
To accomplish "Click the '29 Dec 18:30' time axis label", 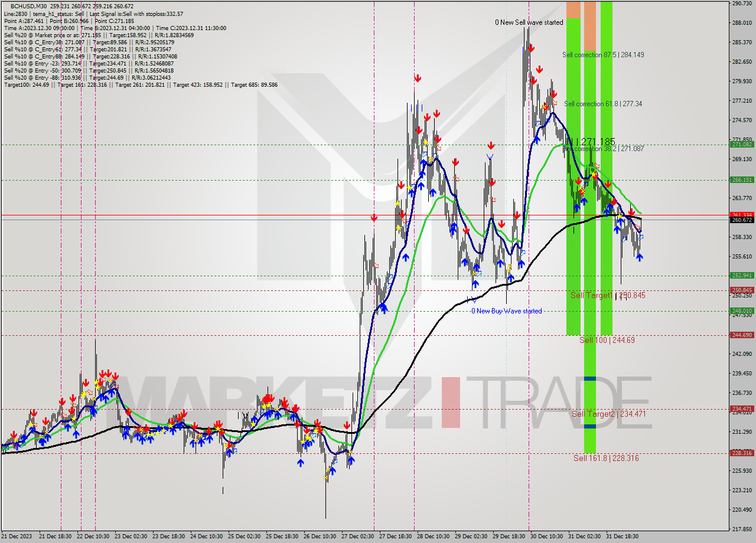I will click(509, 537).
